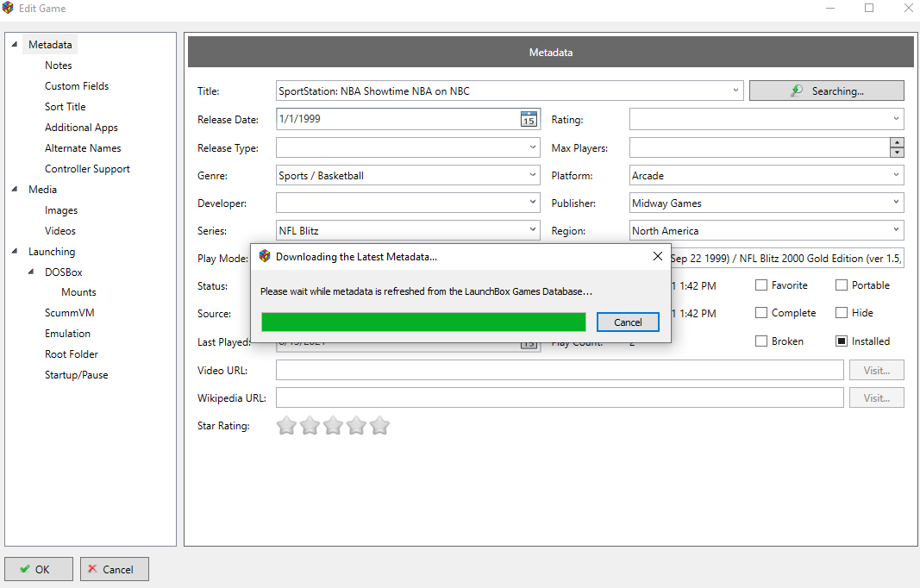The height and width of the screenshot is (588, 920).
Task: Set star rating to four stars
Action: coord(357,425)
